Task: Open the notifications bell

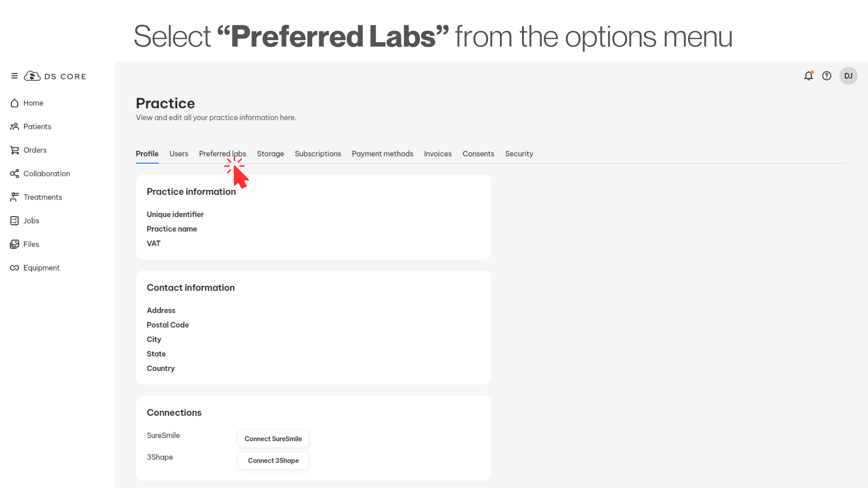Action: 809,76
